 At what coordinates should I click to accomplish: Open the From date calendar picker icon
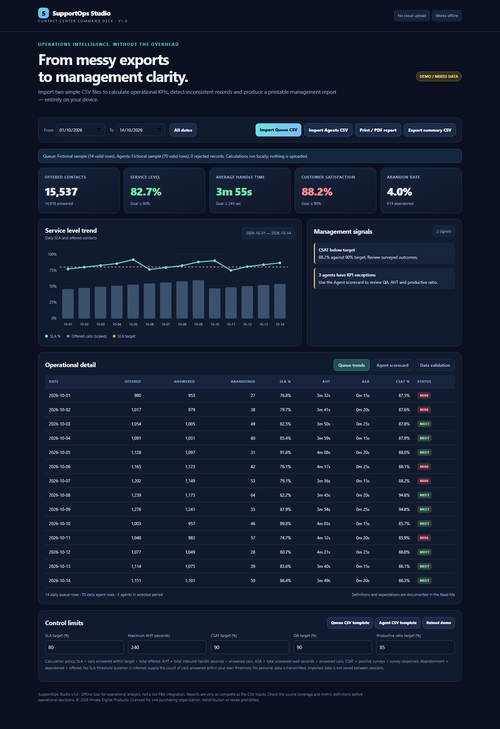coord(99,130)
